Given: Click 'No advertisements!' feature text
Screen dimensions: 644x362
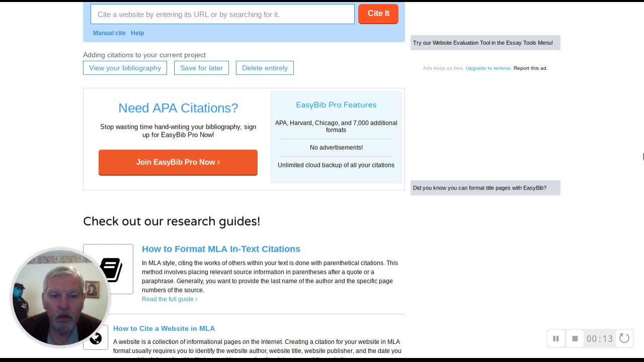Looking at the screenshot, I should pyautogui.click(x=336, y=147).
